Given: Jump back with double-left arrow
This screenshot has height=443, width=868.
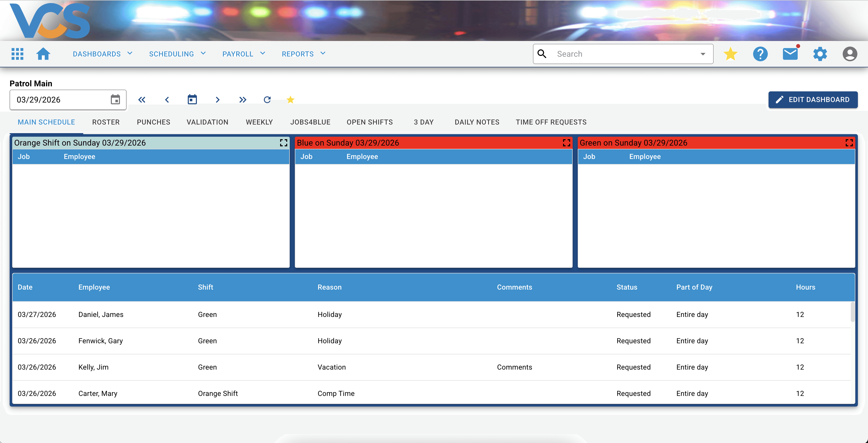Looking at the screenshot, I should pyautogui.click(x=142, y=100).
